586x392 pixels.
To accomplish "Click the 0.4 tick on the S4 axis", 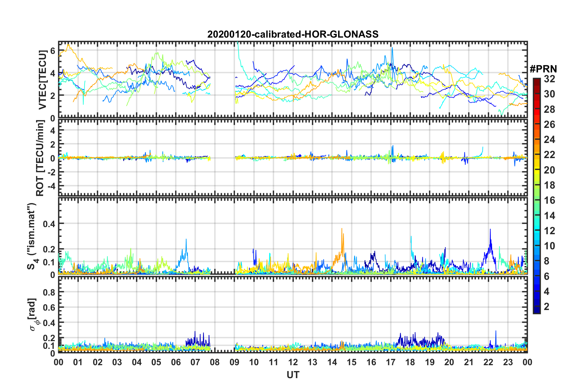I will (x=50, y=224).
